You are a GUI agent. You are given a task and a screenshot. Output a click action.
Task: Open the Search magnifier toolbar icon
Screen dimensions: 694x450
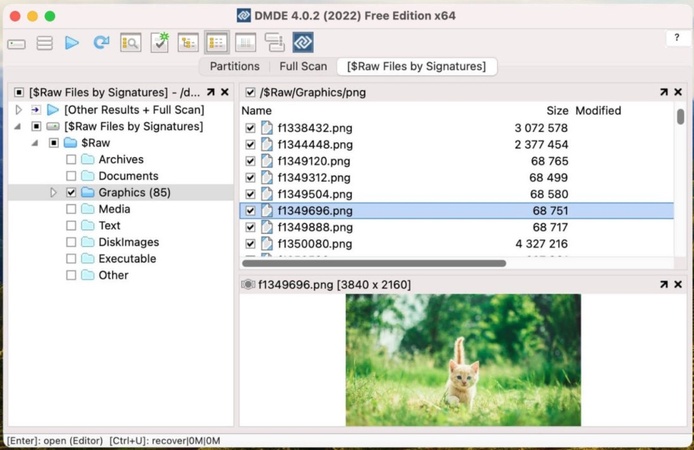[x=131, y=43]
